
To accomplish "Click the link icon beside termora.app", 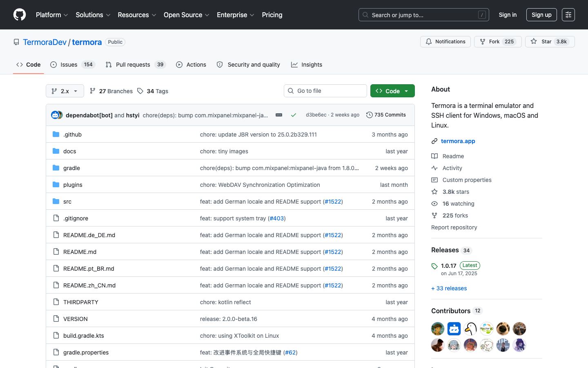I will pyautogui.click(x=434, y=141).
